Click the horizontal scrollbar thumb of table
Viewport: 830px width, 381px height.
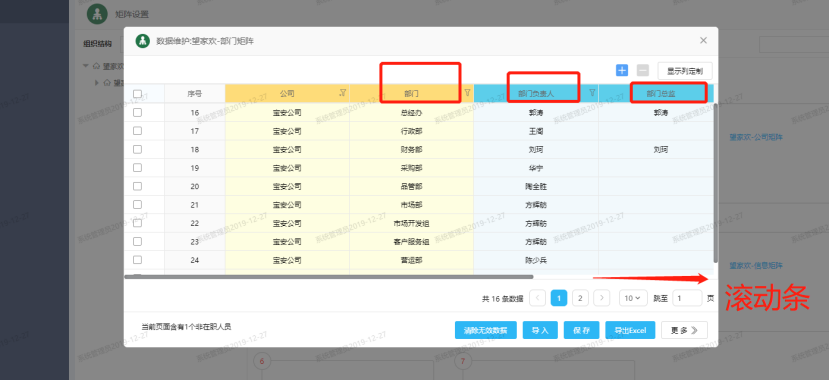click(329, 276)
